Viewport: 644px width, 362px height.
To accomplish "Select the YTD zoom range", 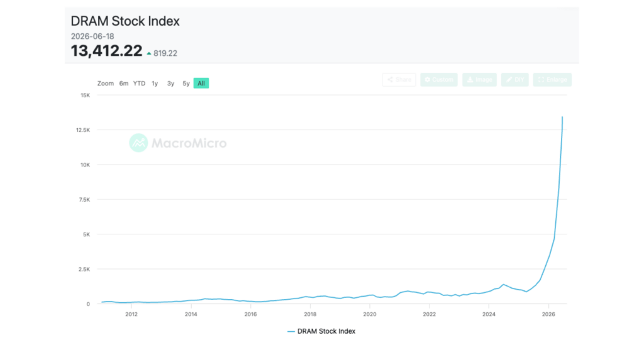I will [x=139, y=84].
